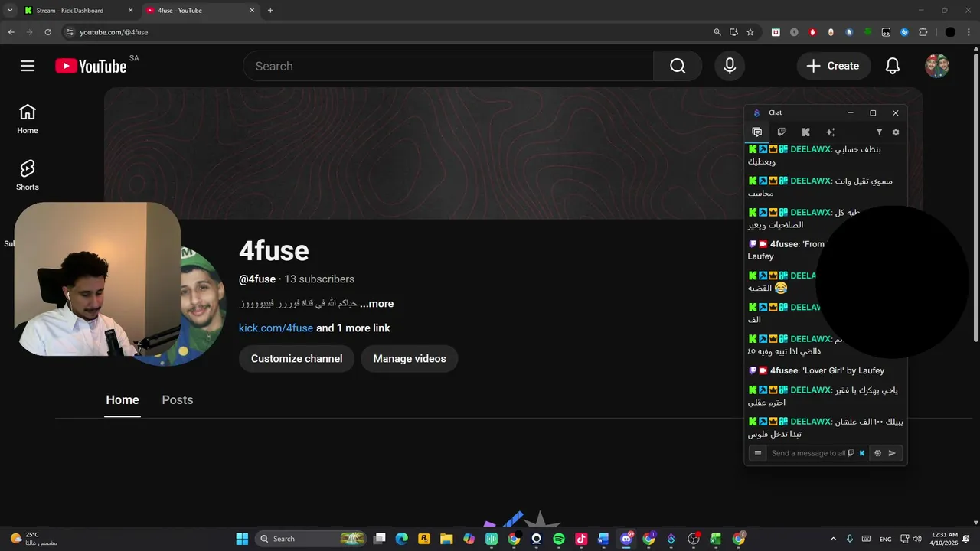This screenshot has width=980, height=551.
Task: Open the Create menu
Action: click(834, 66)
